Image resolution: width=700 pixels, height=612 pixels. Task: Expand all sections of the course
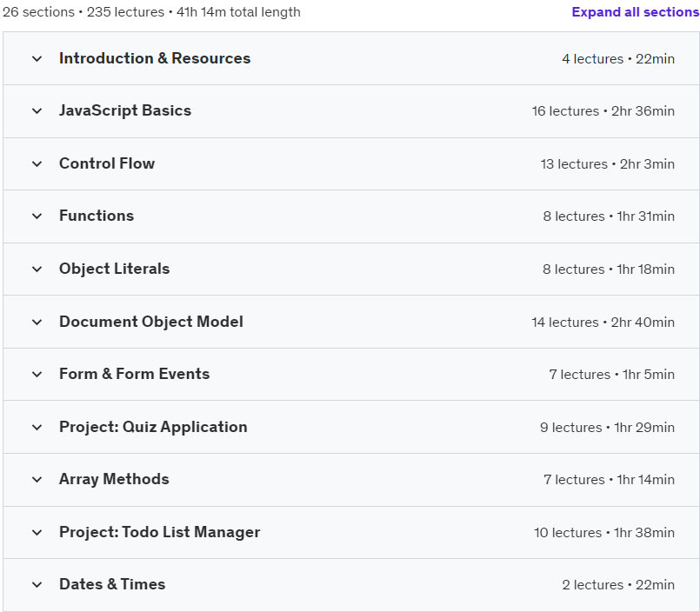(x=636, y=12)
